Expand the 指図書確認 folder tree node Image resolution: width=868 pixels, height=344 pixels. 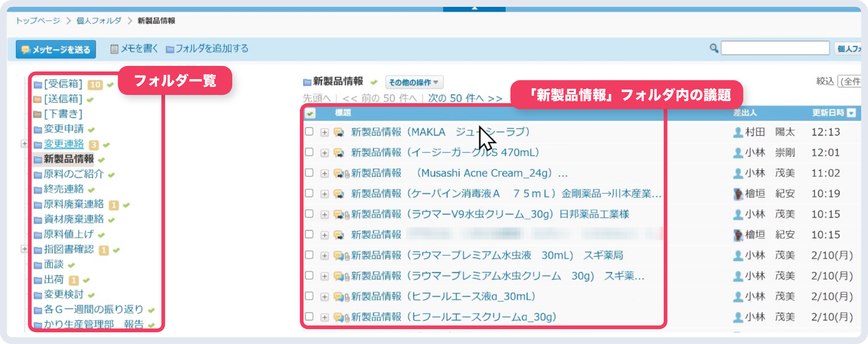24,249
